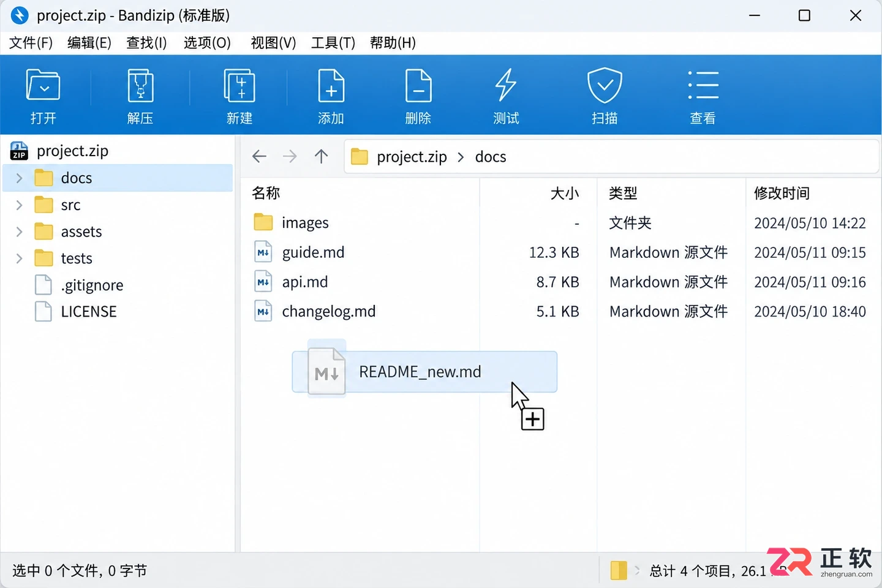Open the 帮助(H) menu
The width and height of the screenshot is (882, 588).
(x=393, y=43)
